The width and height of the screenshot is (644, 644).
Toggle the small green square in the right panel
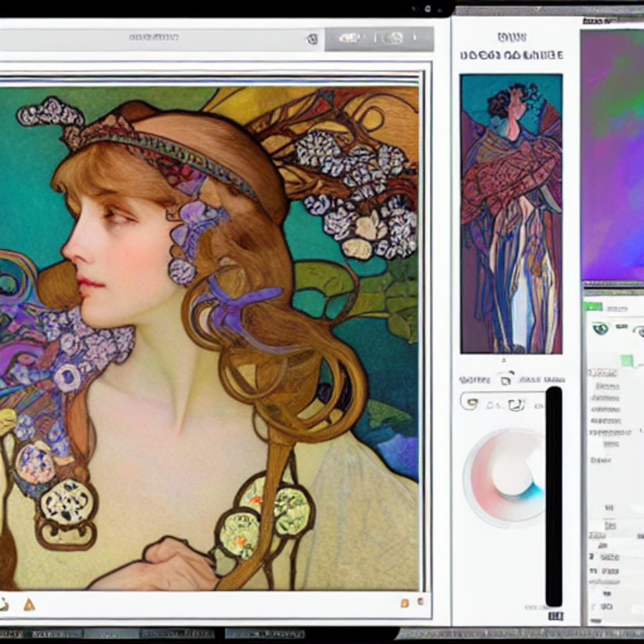coord(627,360)
